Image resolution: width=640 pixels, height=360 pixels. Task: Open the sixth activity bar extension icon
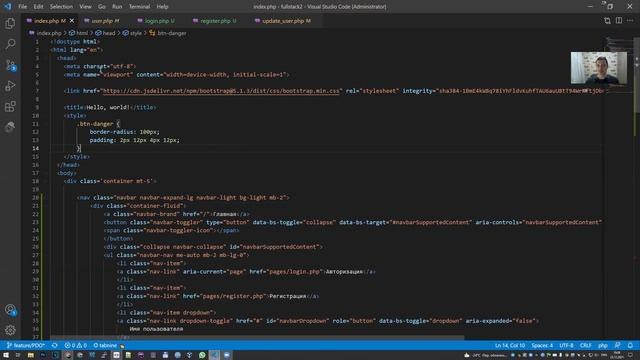(10, 127)
